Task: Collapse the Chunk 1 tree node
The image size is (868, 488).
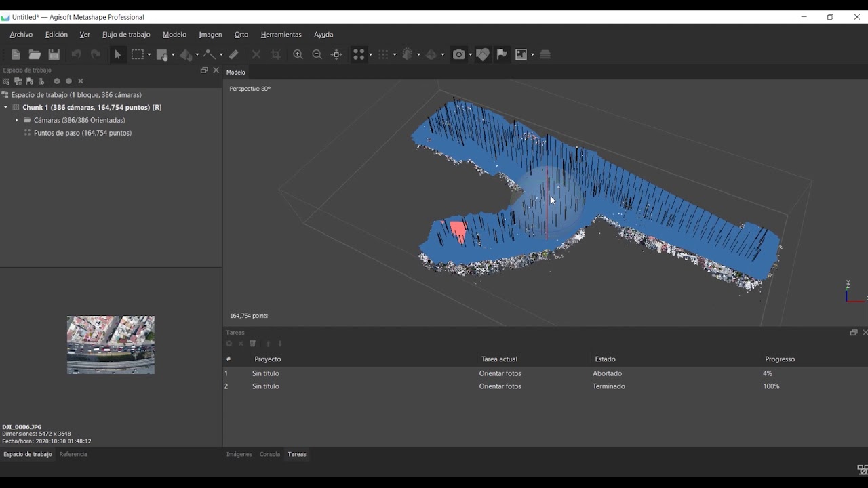Action: [6, 107]
